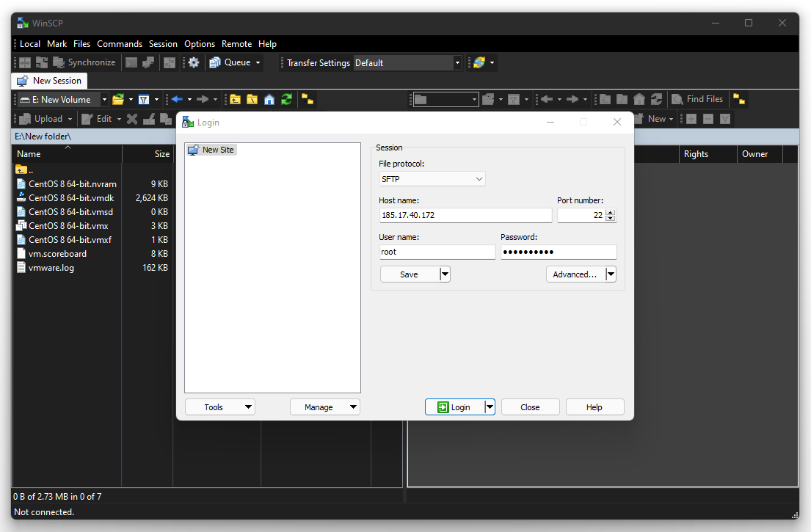This screenshot has height=532, width=811.
Task: Go back using the local blue back arrow
Action: 177,99
